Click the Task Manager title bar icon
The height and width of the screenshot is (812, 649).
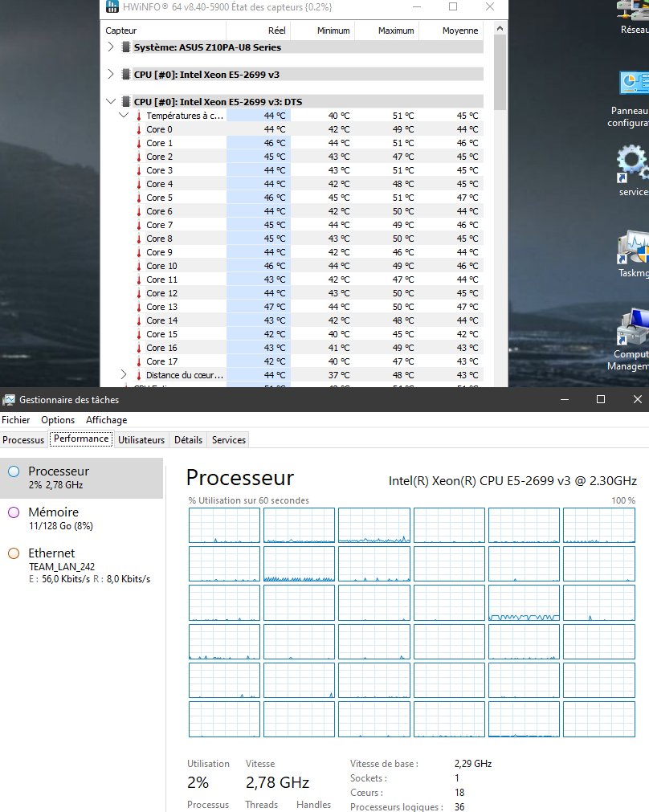coord(9,400)
